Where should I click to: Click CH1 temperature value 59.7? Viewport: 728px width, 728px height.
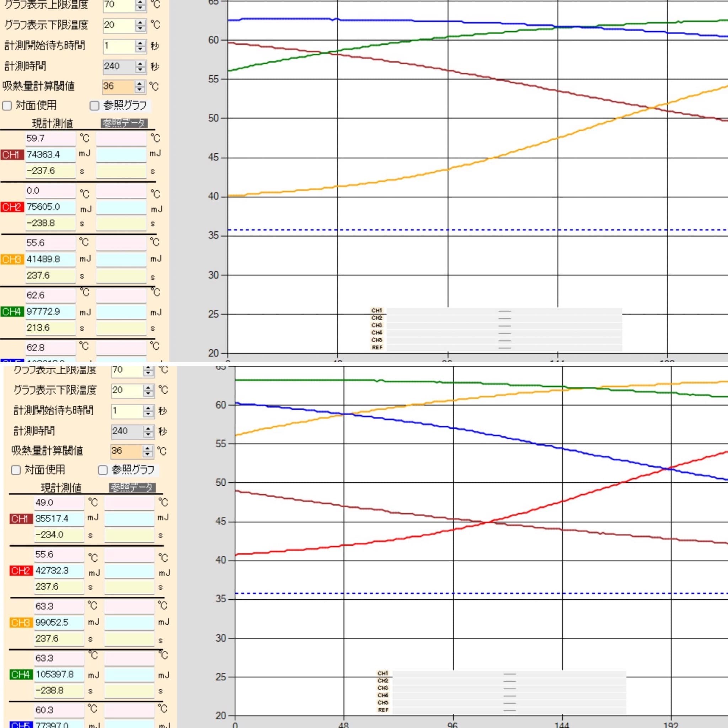click(50, 139)
